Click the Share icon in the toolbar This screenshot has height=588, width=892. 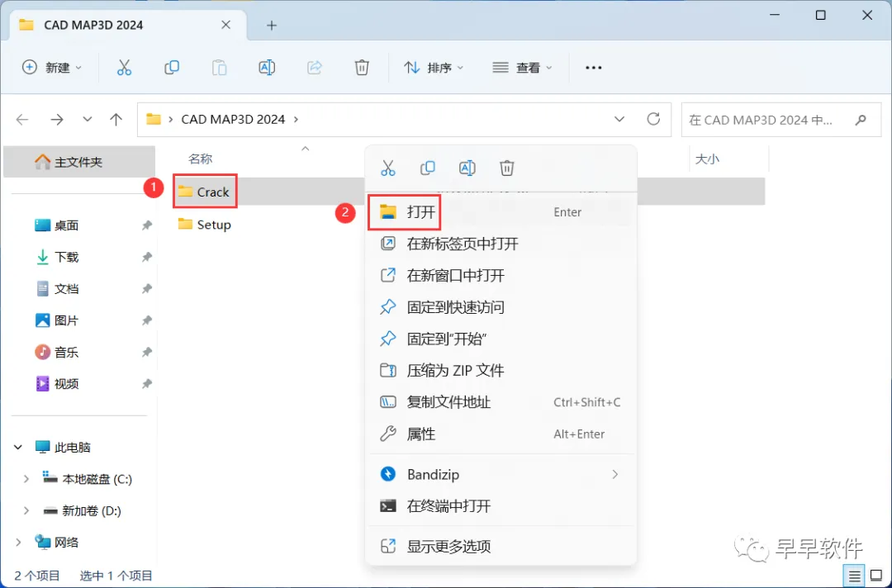point(315,68)
